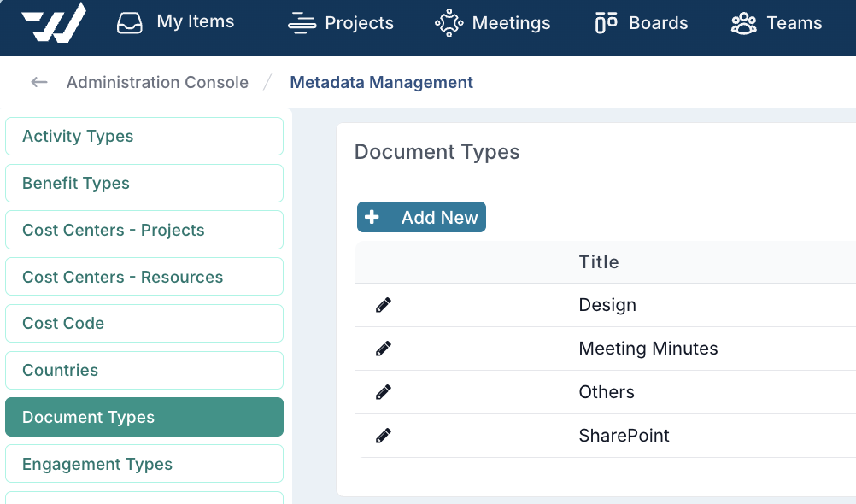The height and width of the screenshot is (504, 856).
Task: Click the back arrow beside Administration Console
Action: (39, 82)
